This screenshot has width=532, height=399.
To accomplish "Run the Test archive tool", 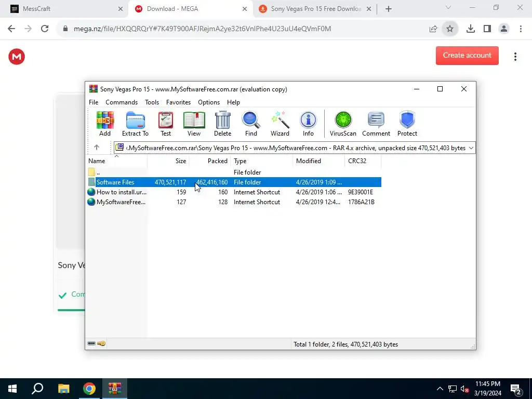I will [166, 124].
